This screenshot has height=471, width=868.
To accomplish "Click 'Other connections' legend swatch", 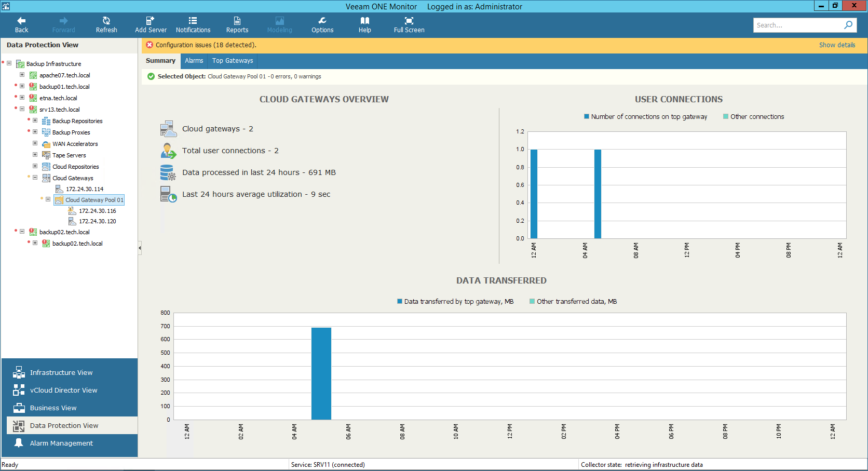I will 726,117.
